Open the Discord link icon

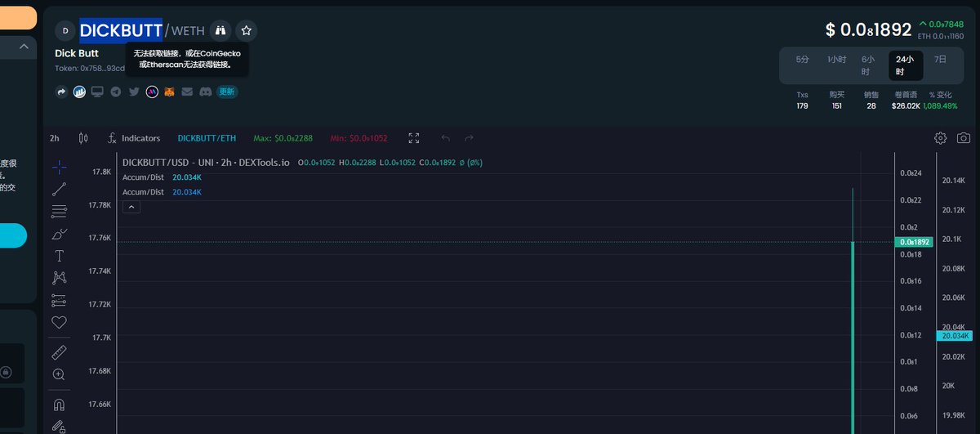click(x=206, y=92)
